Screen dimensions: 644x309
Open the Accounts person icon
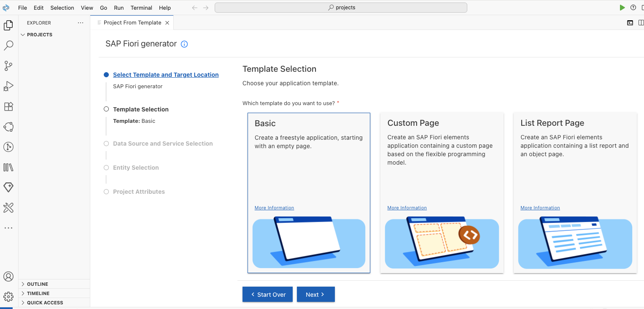pos(8,276)
